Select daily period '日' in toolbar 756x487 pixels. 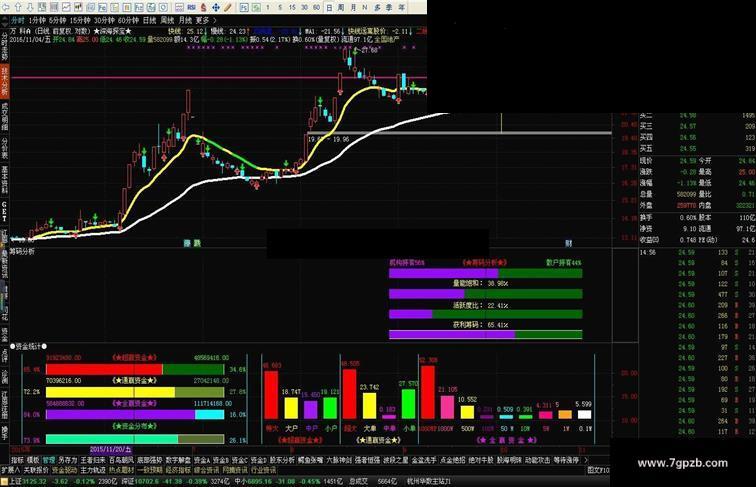click(329, 8)
